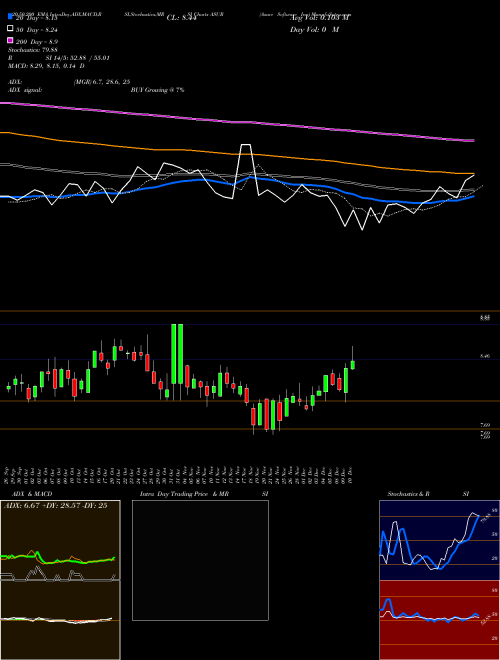The height and width of the screenshot is (660, 500).
Task: Click the 8.88 price axis label
Action: pos(484,319)
